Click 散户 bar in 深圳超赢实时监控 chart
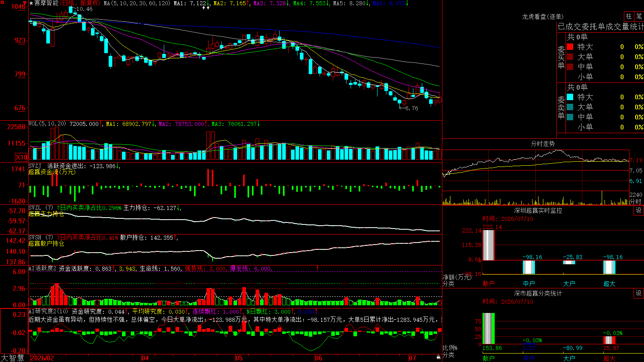The width and height of the screenshot is (644, 362). (x=488, y=245)
